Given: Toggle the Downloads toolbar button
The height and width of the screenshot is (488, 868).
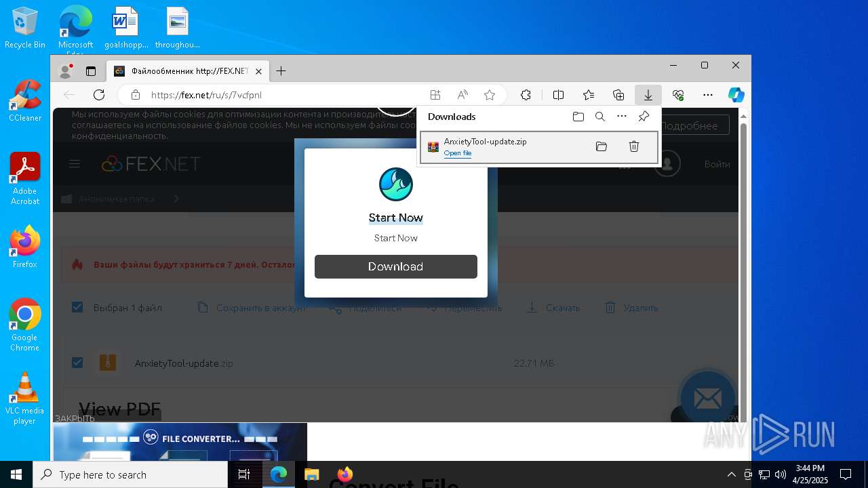Looking at the screenshot, I should 648,95.
